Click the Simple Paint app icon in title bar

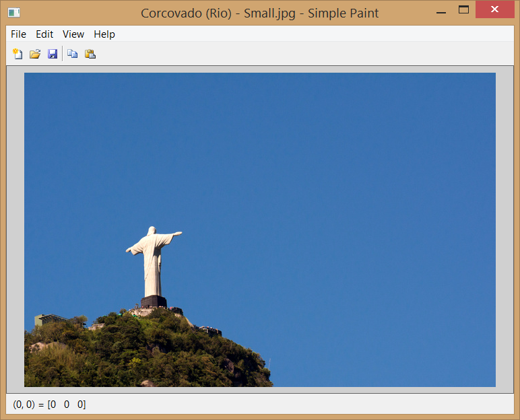point(14,13)
